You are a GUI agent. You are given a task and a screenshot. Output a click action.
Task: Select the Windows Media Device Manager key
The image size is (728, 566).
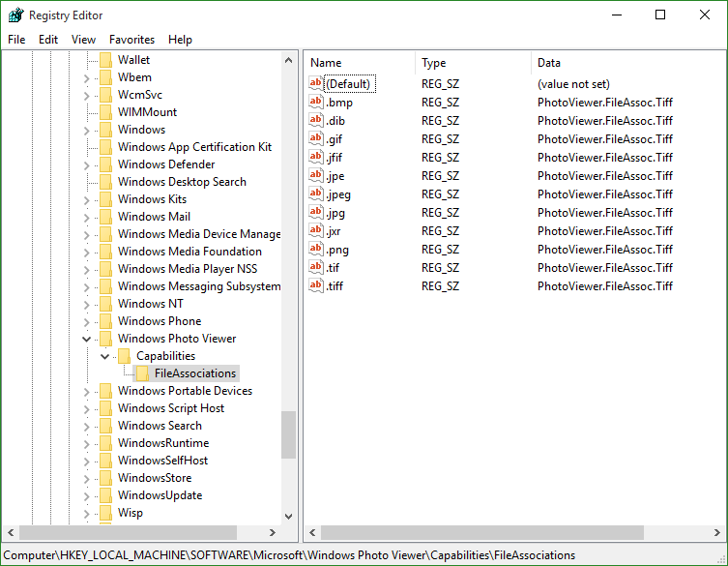(x=199, y=234)
